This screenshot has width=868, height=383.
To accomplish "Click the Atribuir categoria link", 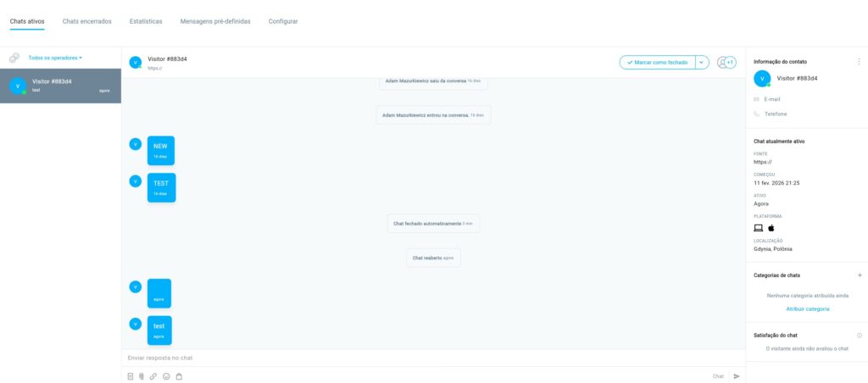I will (807, 309).
